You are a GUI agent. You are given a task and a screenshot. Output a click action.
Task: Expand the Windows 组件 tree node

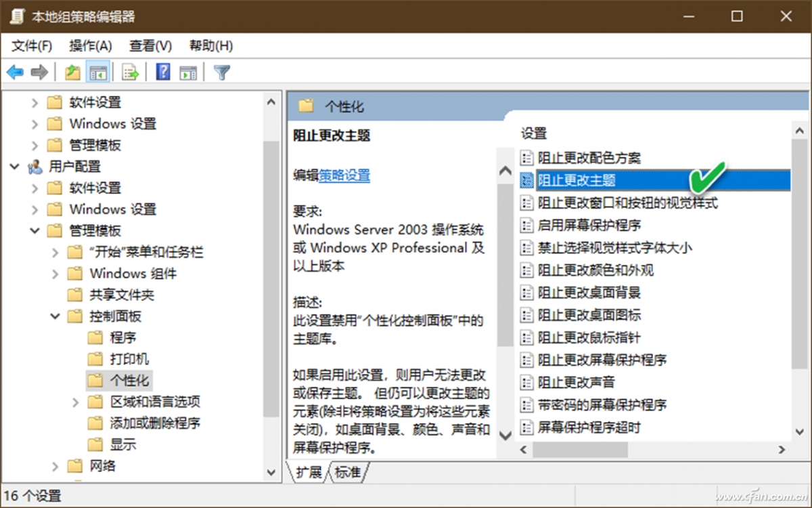tap(55, 274)
